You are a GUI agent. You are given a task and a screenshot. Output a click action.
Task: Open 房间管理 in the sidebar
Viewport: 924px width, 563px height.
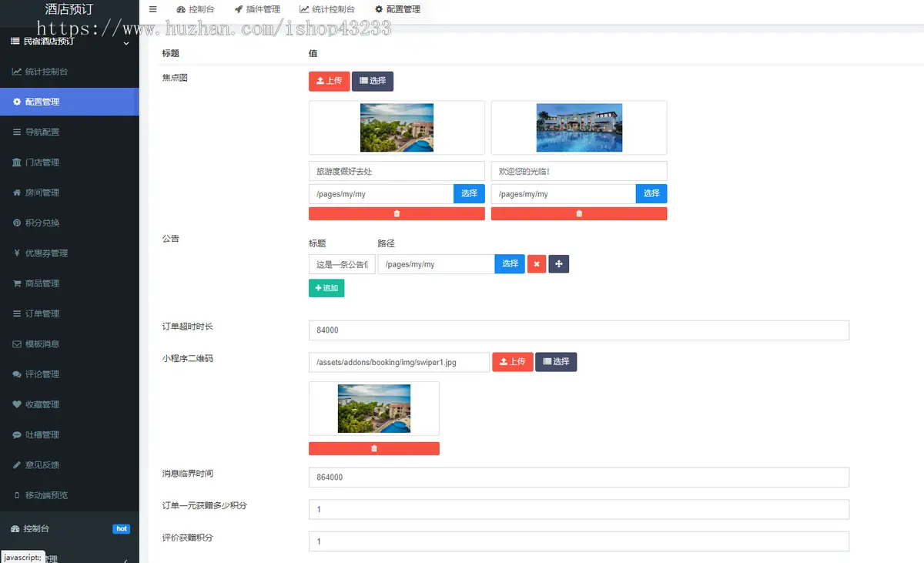[42, 193]
